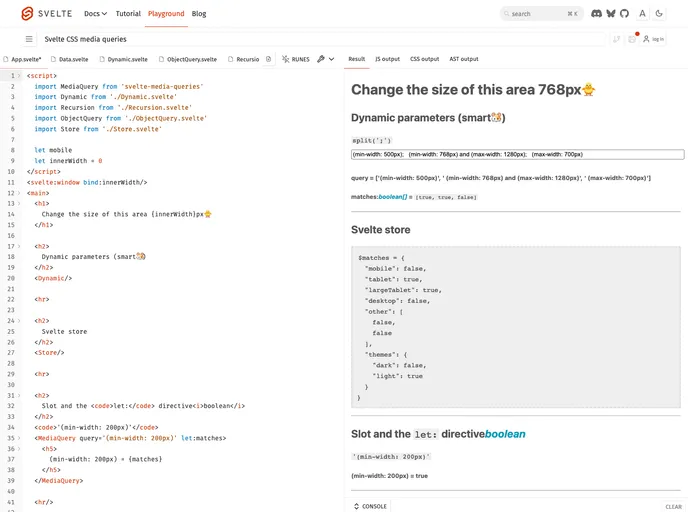Collapse the h2 fold at line 24
This screenshot has height=512, width=688.
(19, 321)
